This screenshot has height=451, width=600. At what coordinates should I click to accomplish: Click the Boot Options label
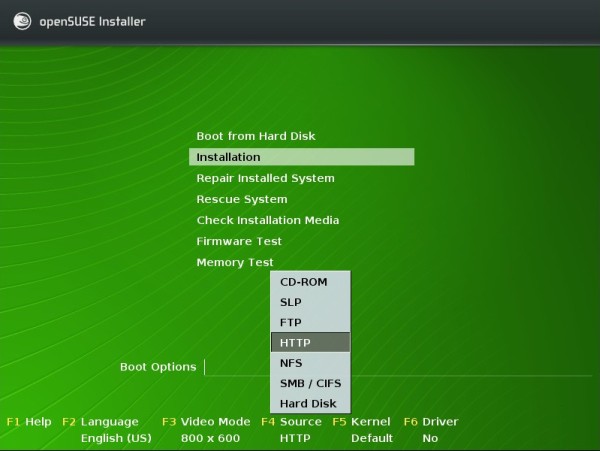158,367
